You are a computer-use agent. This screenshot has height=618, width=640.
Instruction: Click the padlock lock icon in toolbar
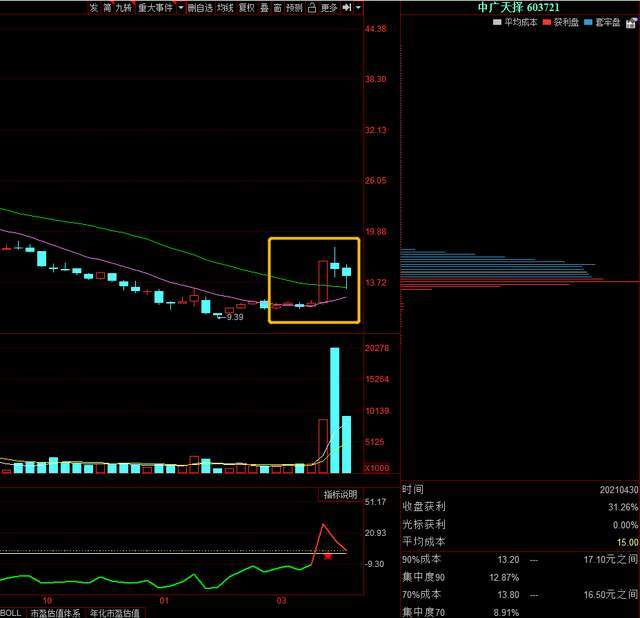(312, 8)
